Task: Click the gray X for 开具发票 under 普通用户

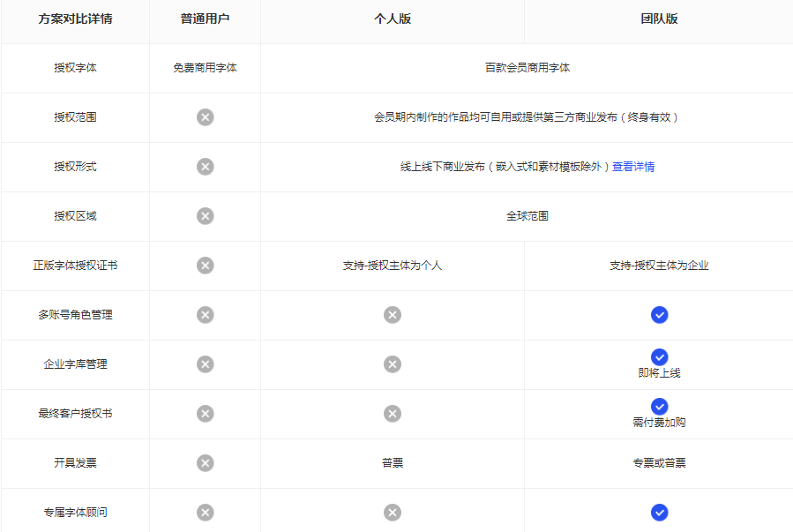Action: (x=205, y=463)
